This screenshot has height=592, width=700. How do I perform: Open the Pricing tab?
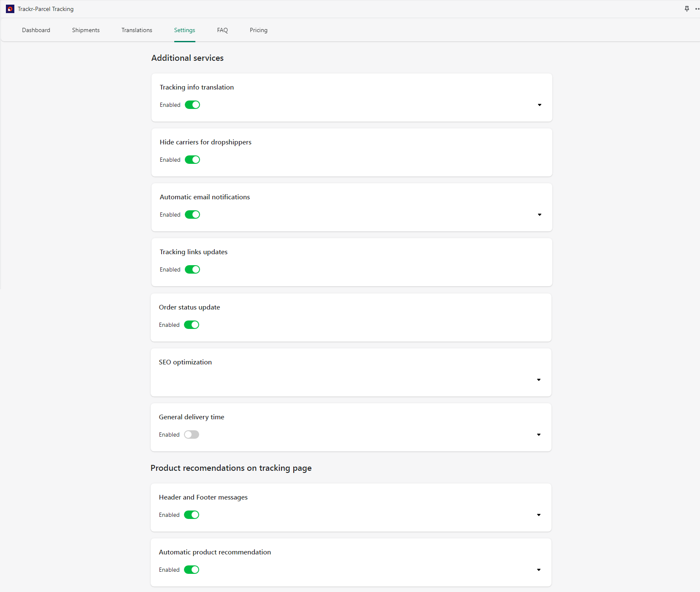click(x=258, y=30)
